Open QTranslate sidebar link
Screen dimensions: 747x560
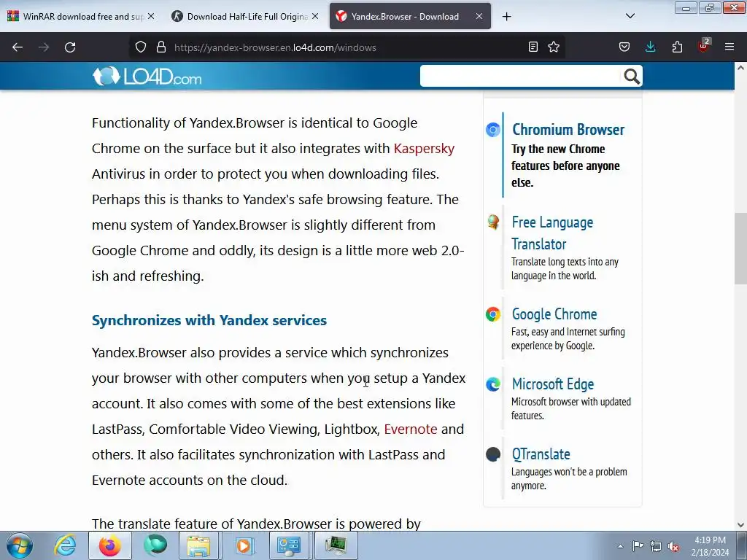tap(541, 454)
